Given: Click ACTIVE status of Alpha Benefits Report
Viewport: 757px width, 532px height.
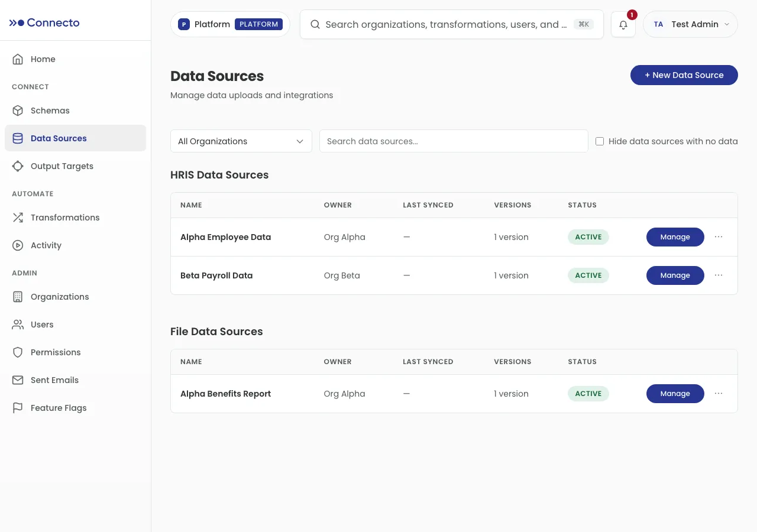Looking at the screenshot, I should (588, 394).
